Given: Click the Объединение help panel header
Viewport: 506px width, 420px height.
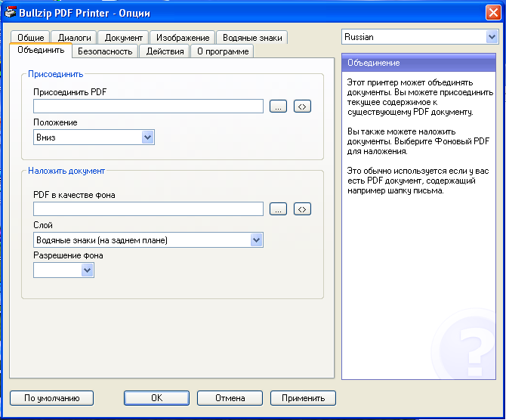Looking at the screenshot, I should pos(418,63).
